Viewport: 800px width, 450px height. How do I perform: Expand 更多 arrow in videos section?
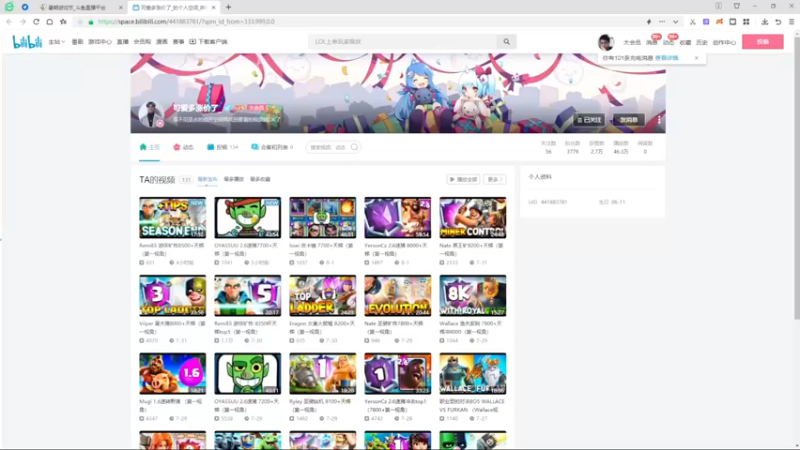click(x=495, y=180)
